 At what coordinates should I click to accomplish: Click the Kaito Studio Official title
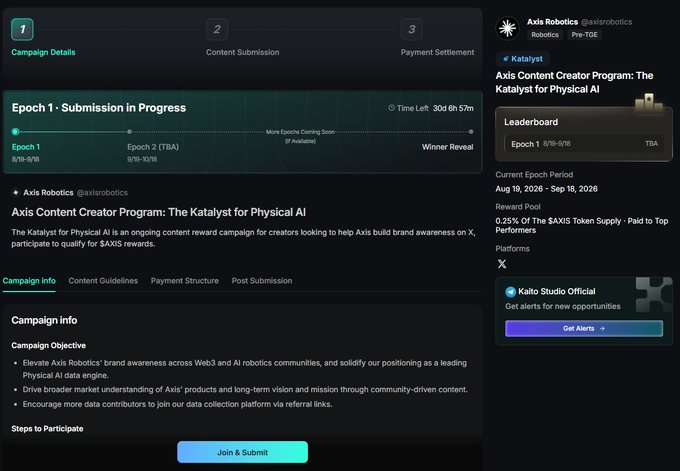557,291
